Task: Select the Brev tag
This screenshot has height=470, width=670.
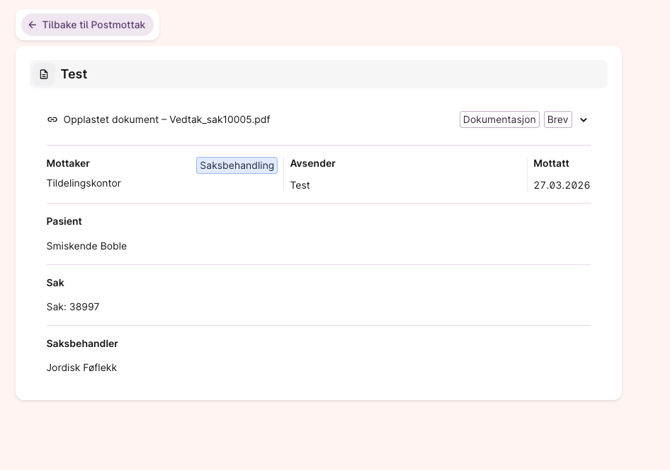Action: coord(557,120)
